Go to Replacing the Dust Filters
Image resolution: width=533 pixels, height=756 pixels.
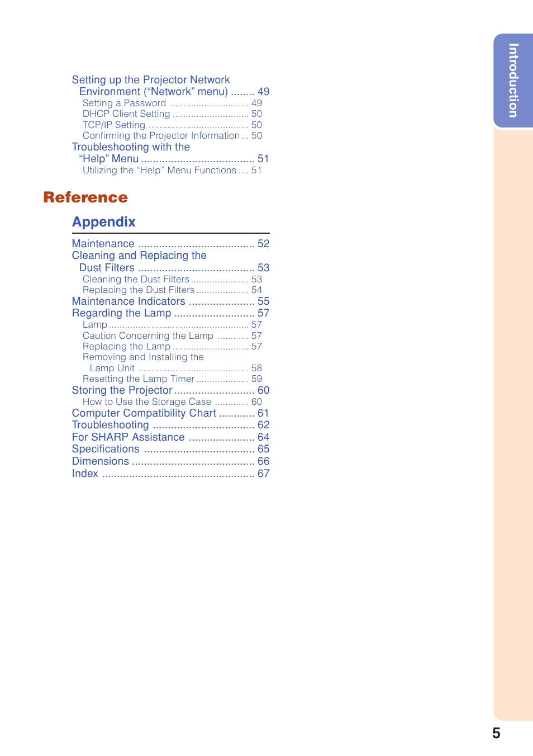coord(139,290)
